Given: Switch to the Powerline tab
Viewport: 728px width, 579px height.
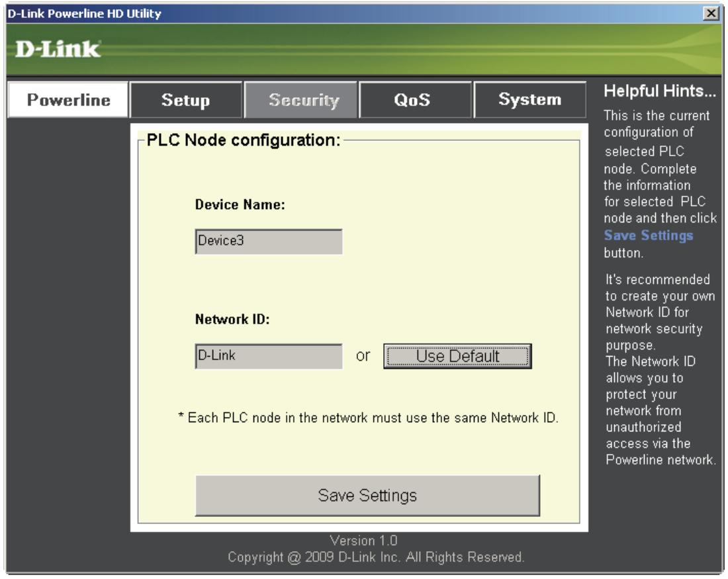Looking at the screenshot, I should pyautogui.click(x=68, y=100).
